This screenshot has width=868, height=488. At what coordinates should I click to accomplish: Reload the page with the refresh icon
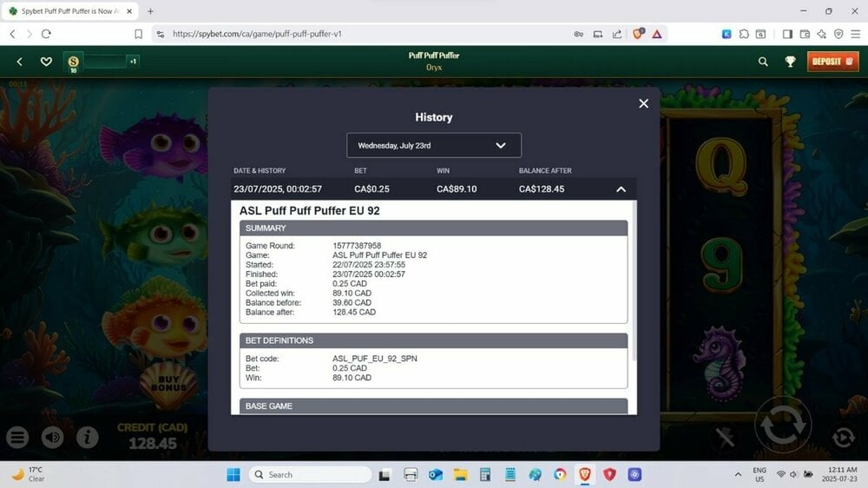pyautogui.click(x=47, y=34)
